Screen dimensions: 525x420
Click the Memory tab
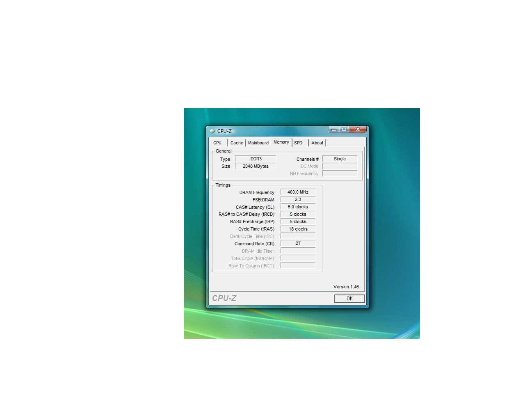[x=281, y=142]
